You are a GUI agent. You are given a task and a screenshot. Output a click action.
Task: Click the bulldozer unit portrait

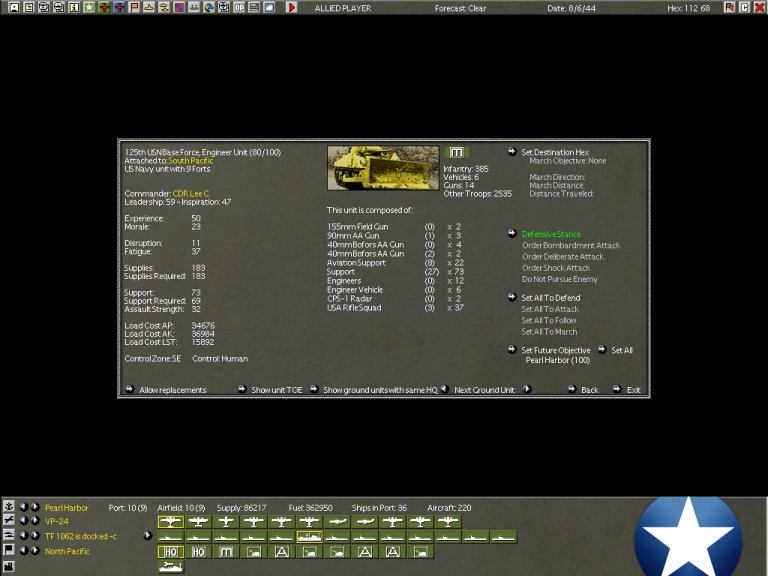pos(382,168)
